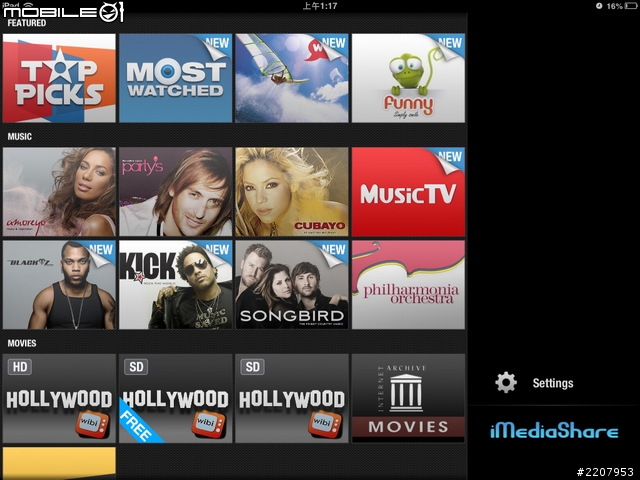Tap the iMediaShare logo
The height and width of the screenshot is (480, 640).
(554, 431)
